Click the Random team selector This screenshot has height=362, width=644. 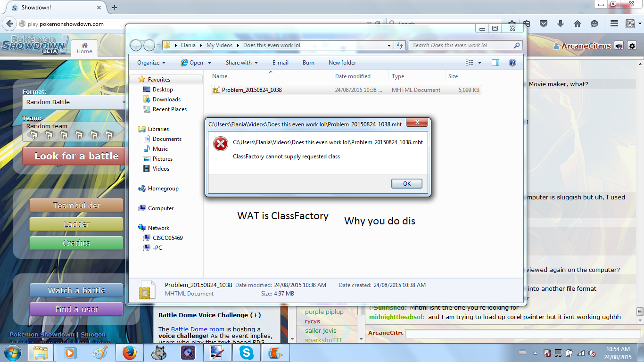(74, 131)
